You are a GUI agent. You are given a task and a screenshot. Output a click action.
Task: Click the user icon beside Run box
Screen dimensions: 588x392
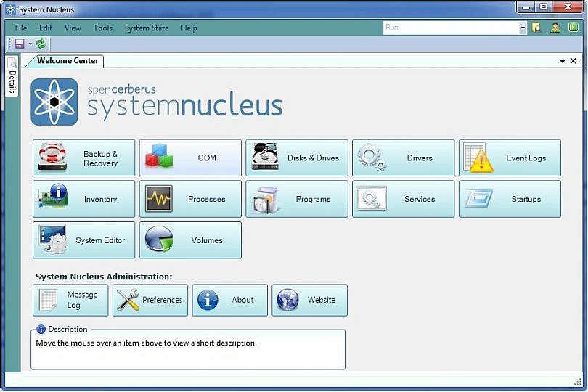pyautogui.click(x=555, y=28)
